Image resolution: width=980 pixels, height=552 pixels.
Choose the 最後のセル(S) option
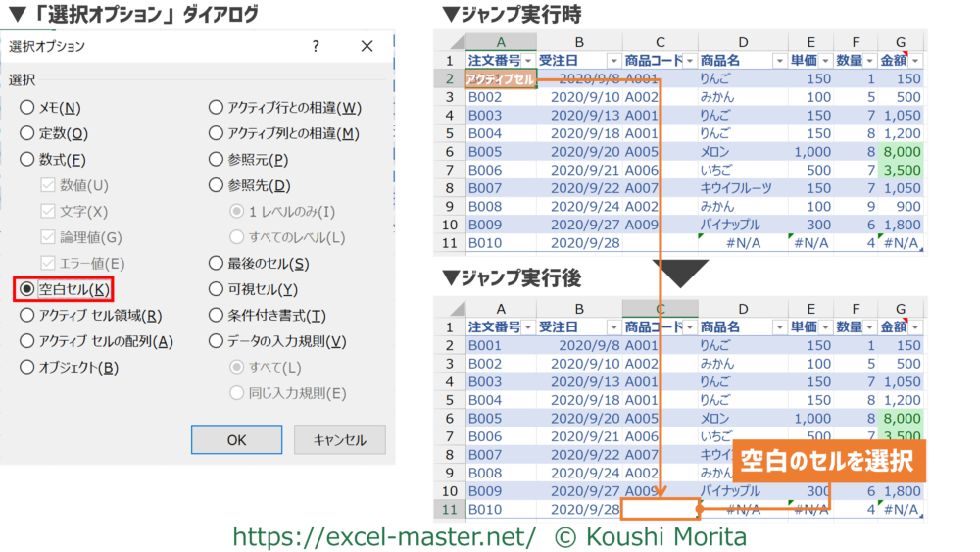pos(217,263)
